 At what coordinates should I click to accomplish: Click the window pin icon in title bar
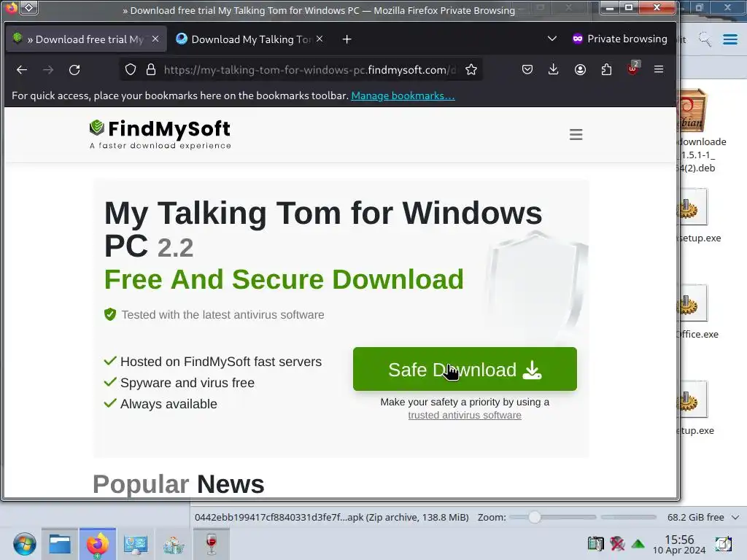[x=28, y=7]
